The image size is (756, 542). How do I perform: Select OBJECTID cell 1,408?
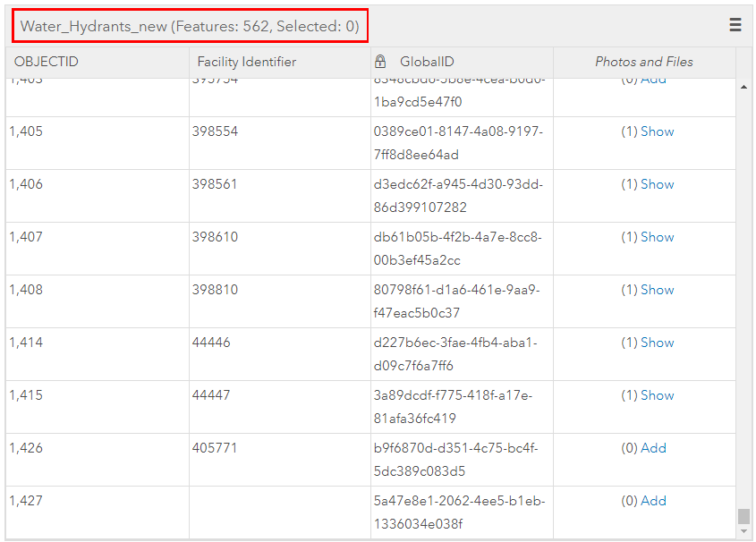[97, 301]
